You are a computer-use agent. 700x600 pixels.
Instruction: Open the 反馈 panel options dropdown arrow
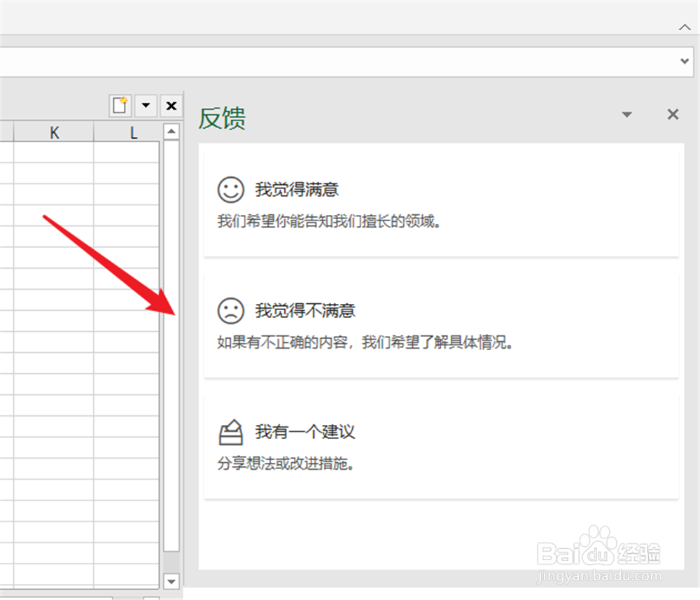pos(626,115)
